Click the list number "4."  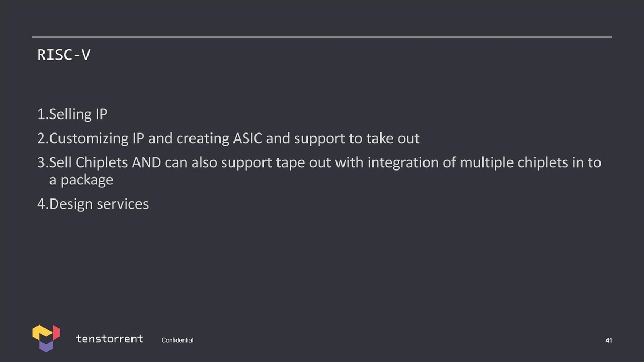[x=43, y=204]
